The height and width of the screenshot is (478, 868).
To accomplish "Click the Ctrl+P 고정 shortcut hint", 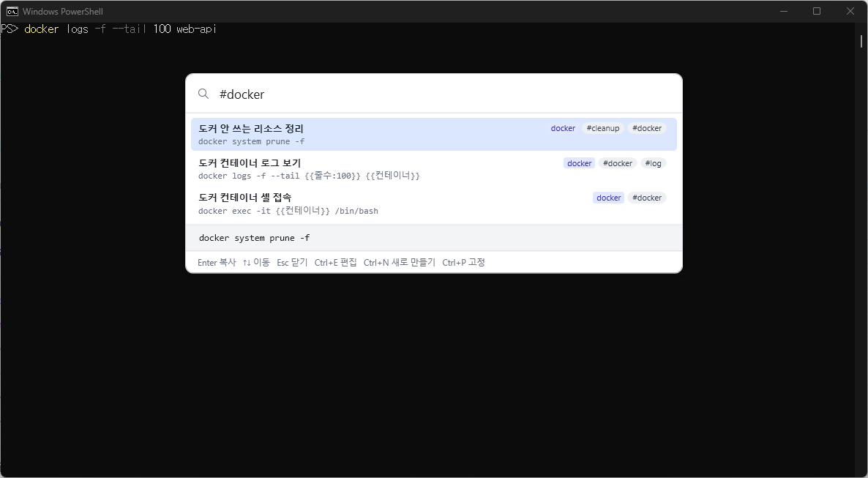I will (463, 263).
